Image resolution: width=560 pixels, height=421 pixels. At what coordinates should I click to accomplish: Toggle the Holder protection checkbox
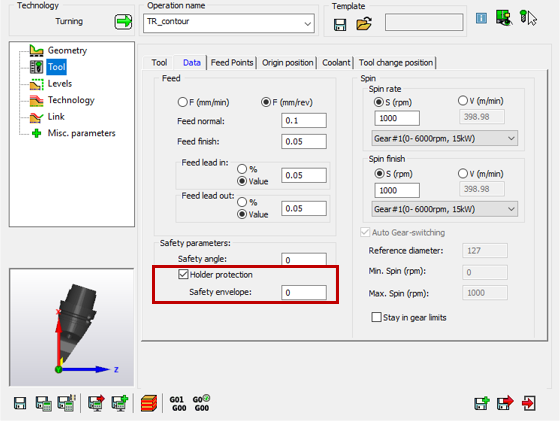click(183, 274)
